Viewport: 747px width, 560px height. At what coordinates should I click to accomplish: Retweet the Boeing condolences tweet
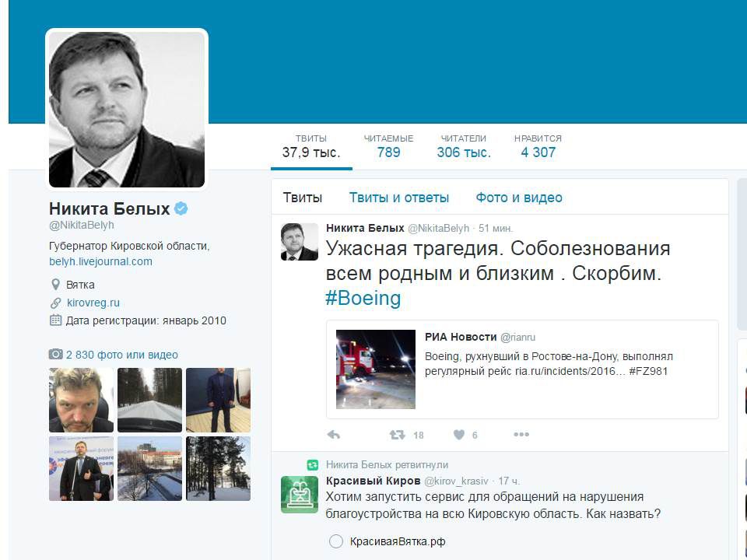pyautogui.click(x=397, y=434)
